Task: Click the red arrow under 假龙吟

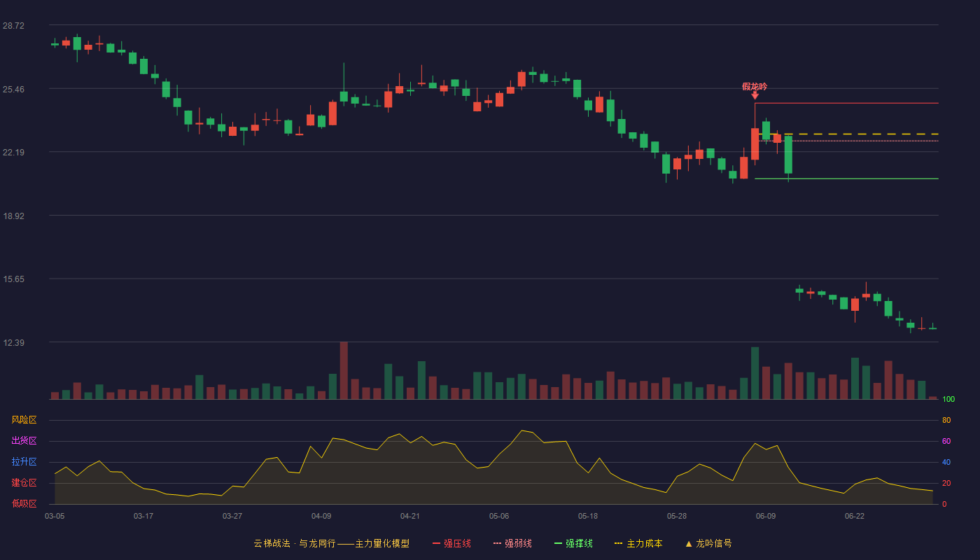Action: [755, 95]
